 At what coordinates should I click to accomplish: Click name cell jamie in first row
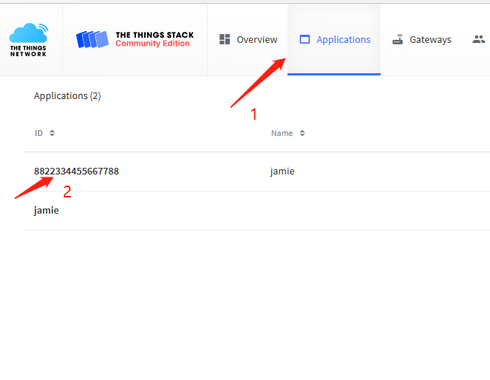(x=282, y=171)
